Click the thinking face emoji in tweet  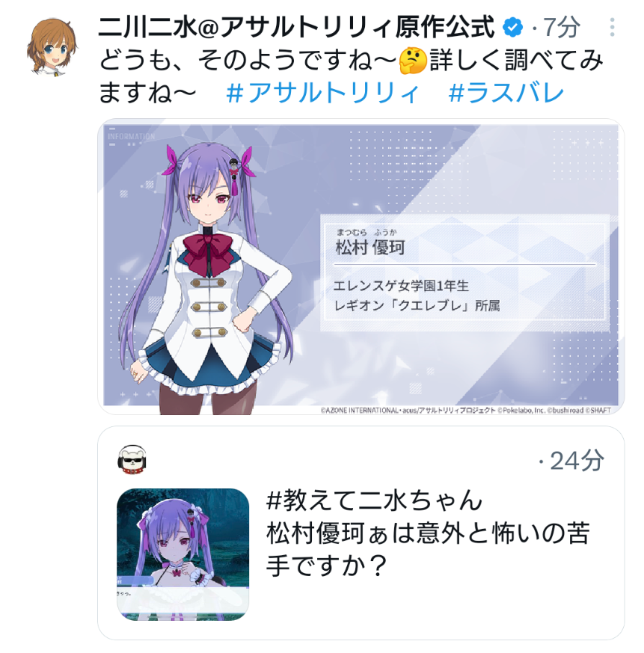point(413,61)
